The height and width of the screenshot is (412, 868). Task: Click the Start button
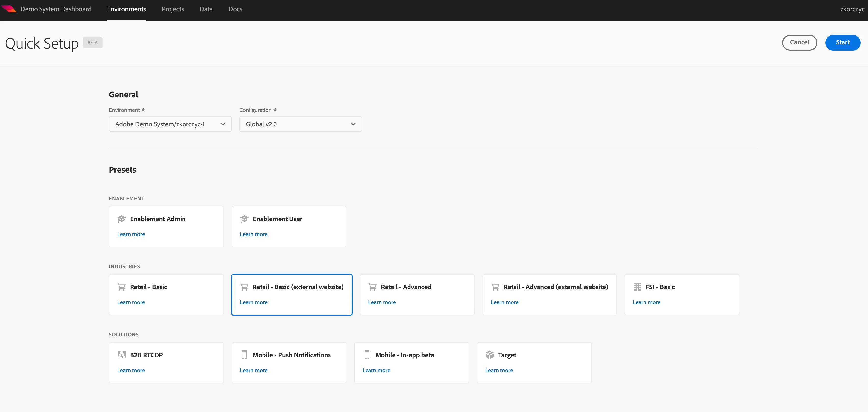coord(843,42)
